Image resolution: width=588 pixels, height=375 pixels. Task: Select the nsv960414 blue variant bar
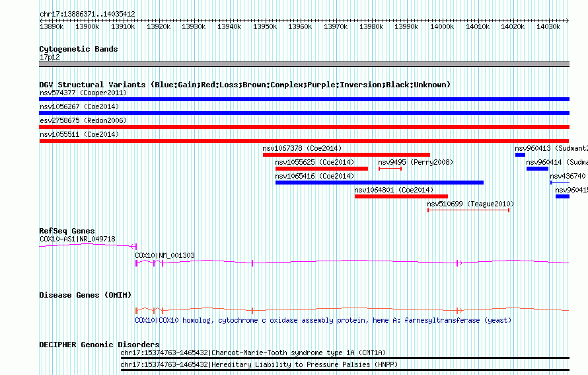click(x=537, y=169)
